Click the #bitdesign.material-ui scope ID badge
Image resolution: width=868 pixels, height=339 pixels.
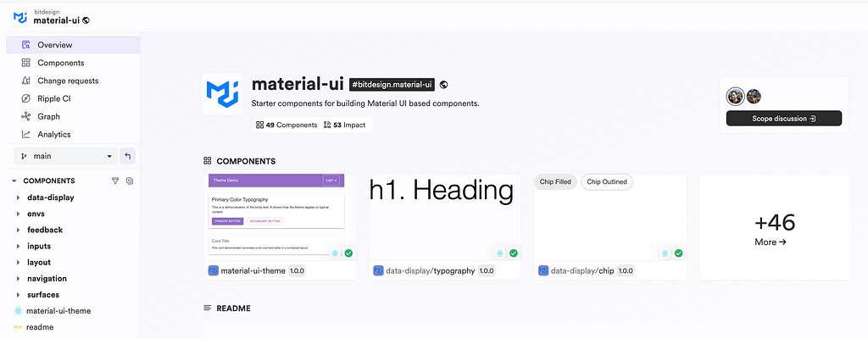click(x=392, y=85)
